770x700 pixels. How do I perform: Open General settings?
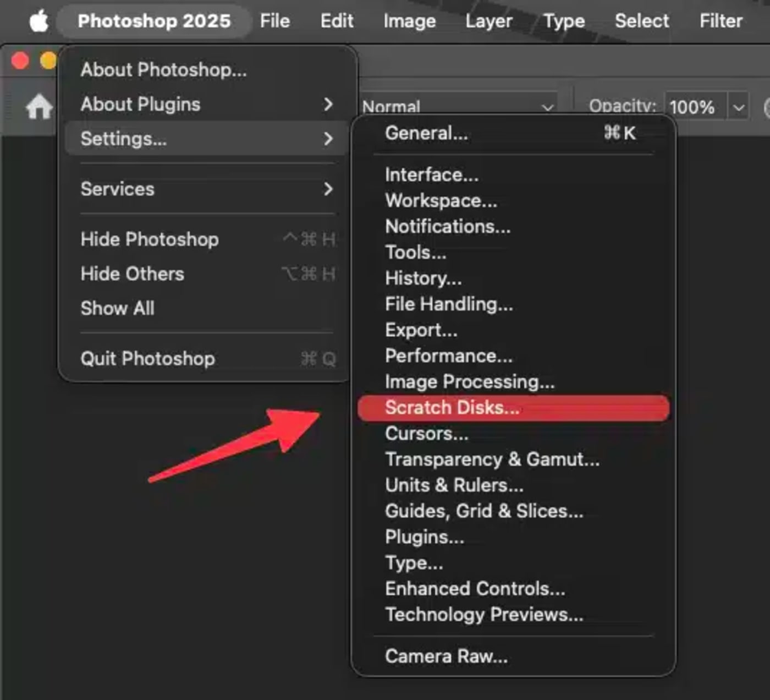pyautogui.click(x=426, y=133)
